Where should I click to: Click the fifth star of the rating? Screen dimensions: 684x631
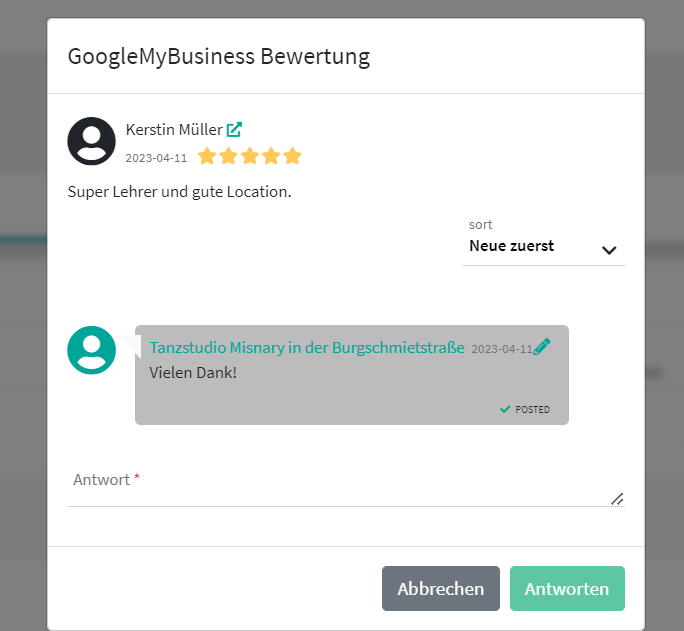coord(292,156)
